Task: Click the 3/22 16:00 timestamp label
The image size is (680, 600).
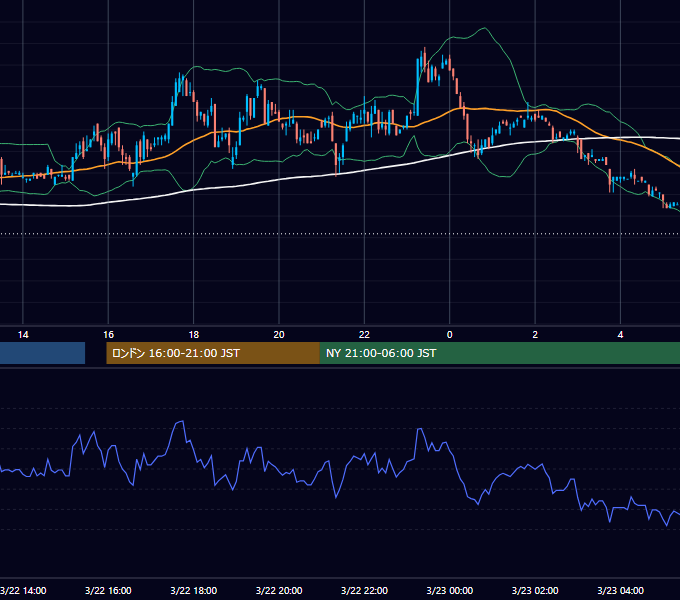Action: [x=108, y=590]
